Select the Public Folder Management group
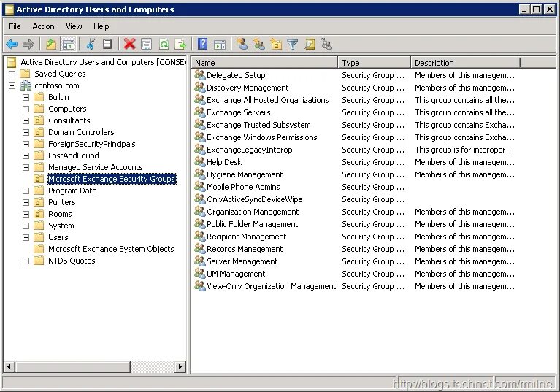The width and height of the screenshot is (560, 392). point(252,224)
